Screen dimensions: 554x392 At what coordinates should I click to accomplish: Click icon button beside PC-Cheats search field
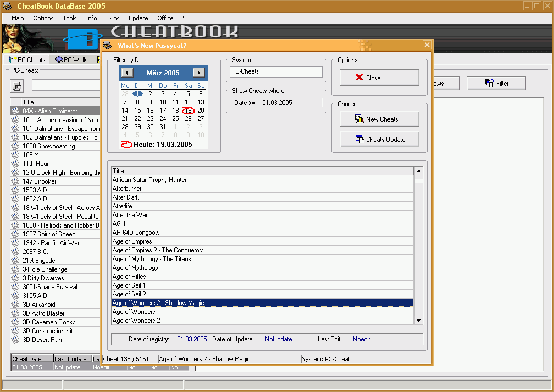pos(17,86)
